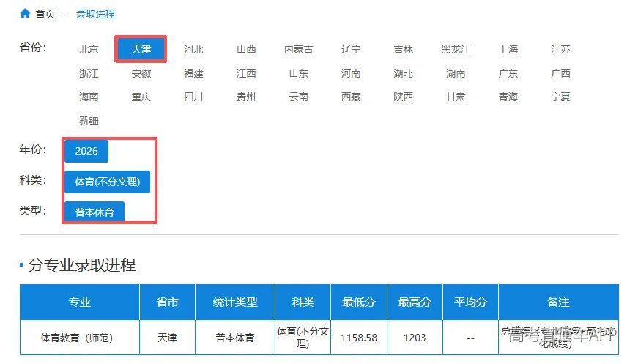Select province 河北
This screenshot has width=638, height=364.
(x=193, y=49)
